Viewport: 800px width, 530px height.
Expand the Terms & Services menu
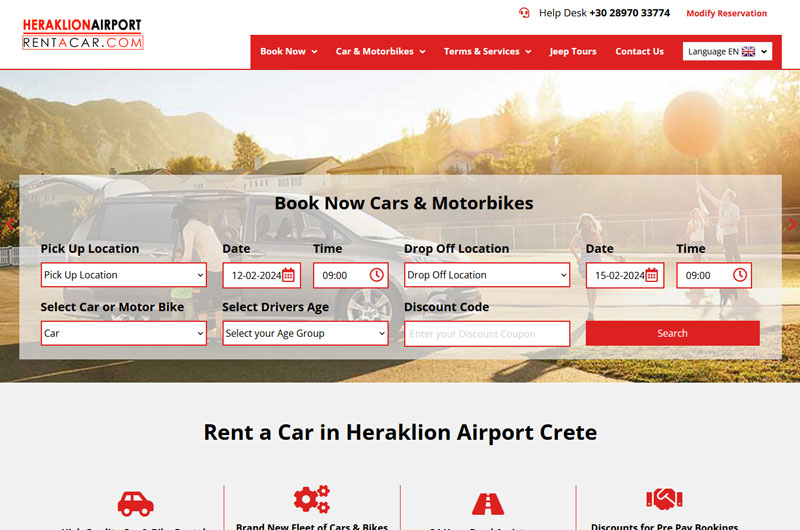point(487,52)
